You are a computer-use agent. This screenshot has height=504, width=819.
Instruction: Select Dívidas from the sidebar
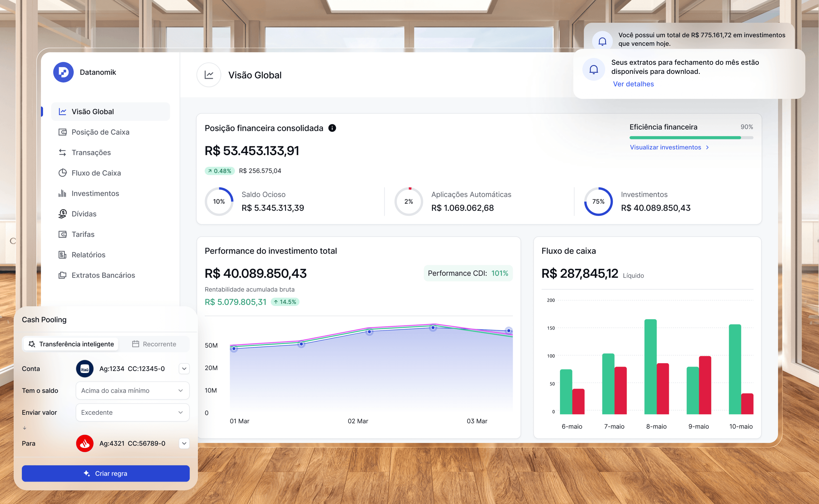click(83, 214)
